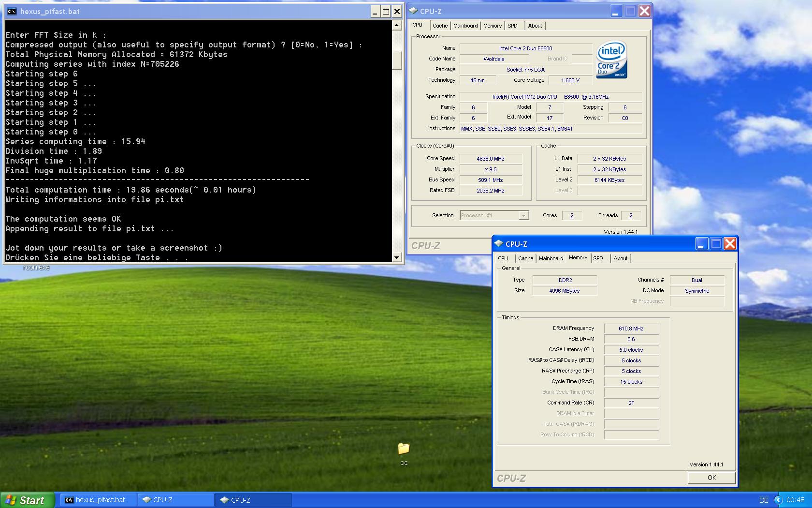Open the Cache tab in back CPU-Z window

tap(440, 26)
